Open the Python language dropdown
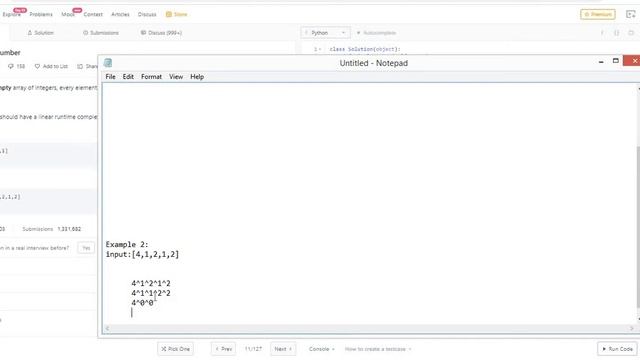Viewport: 640px width, 360px height. click(x=325, y=33)
